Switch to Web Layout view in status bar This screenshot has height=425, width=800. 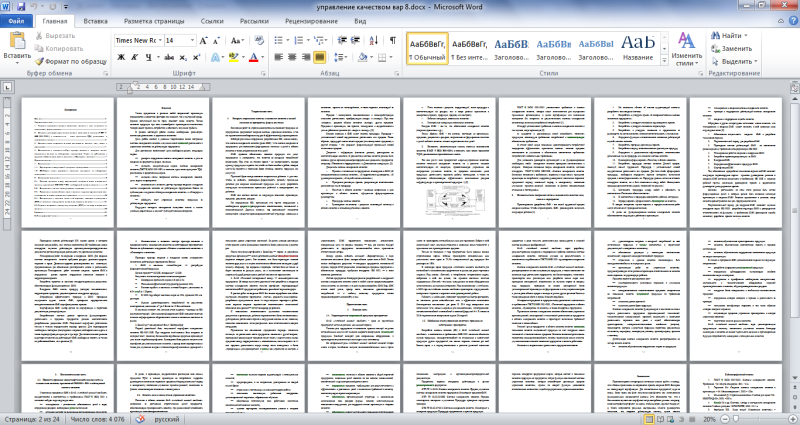[671, 419]
